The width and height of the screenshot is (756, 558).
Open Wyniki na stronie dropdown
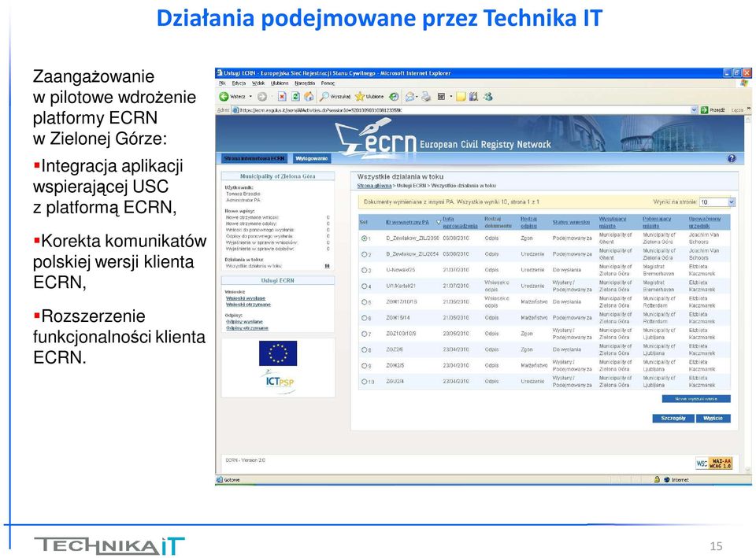click(x=717, y=202)
